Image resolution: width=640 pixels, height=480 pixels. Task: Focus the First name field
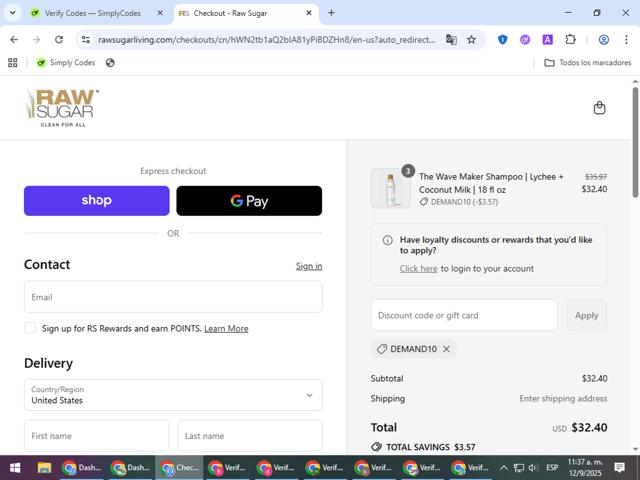pyautogui.click(x=96, y=436)
